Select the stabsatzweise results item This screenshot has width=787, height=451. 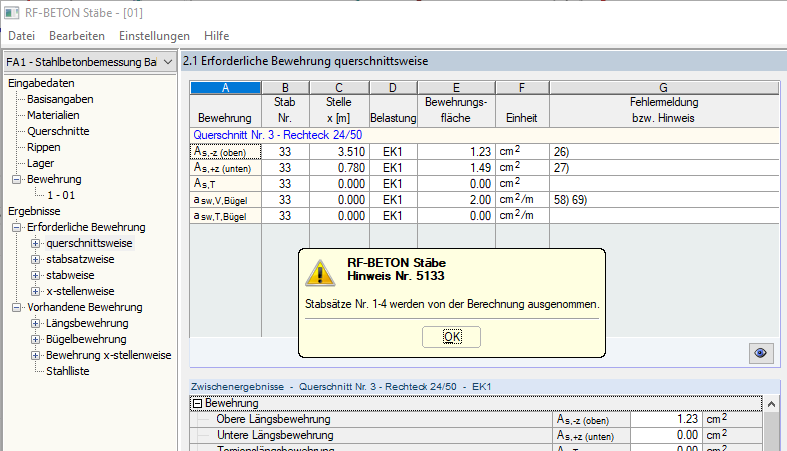pyautogui.click(x=80, y=259)
